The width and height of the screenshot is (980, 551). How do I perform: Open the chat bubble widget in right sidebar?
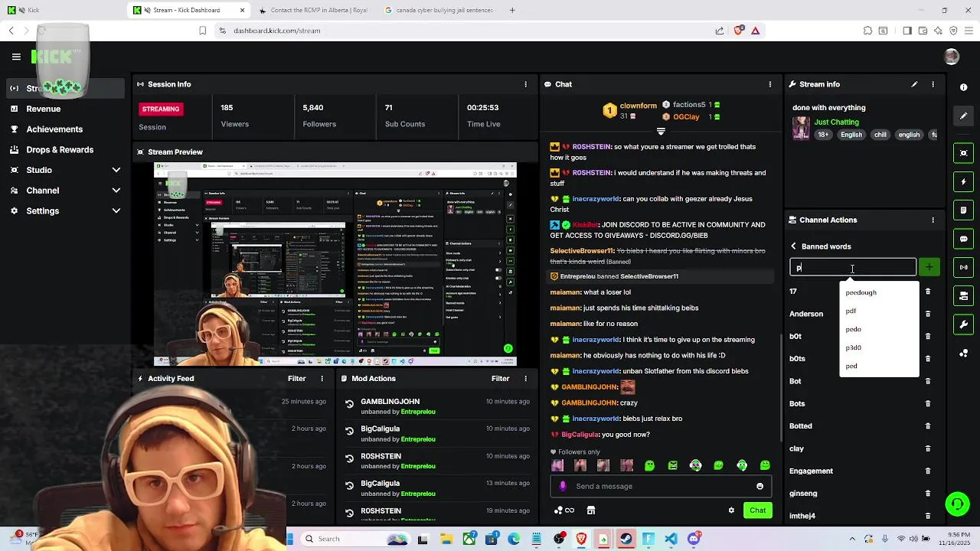(x=964, y=239)
